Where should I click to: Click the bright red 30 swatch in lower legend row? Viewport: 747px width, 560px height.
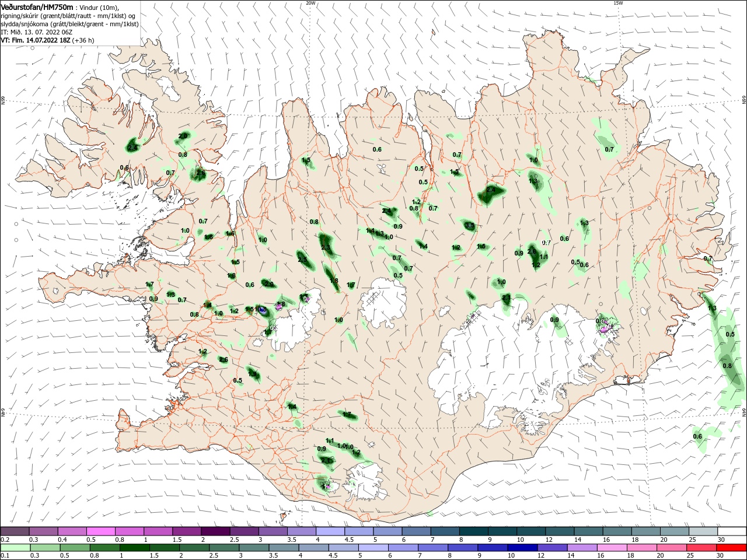pos(732,548)
